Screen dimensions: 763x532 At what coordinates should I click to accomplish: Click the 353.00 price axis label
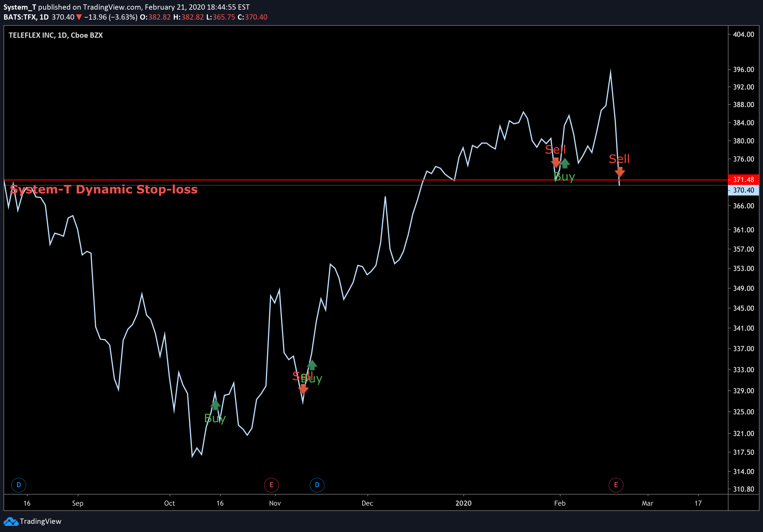coord(744,269)
